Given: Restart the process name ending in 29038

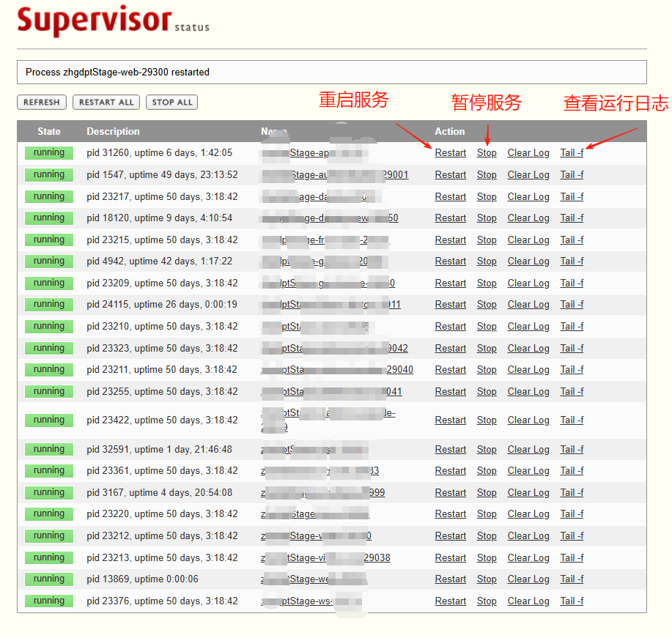Looking at the screenshot, I should [450, 557].
